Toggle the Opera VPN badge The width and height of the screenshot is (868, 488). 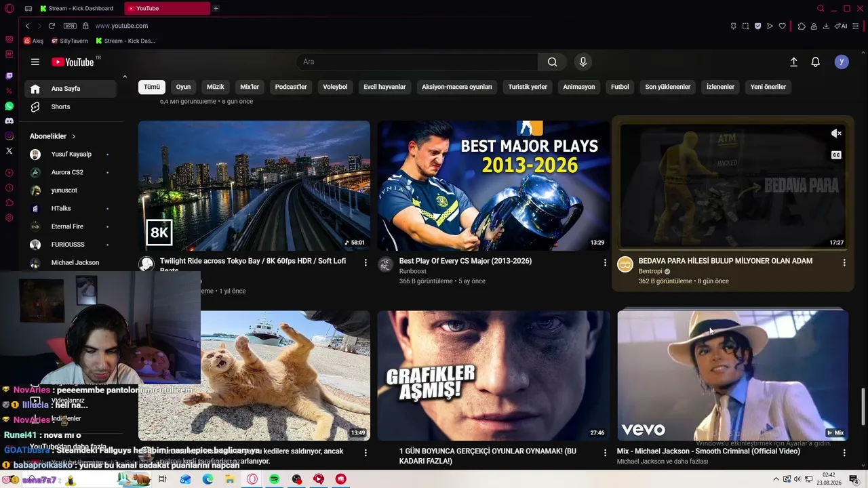(x=70, y=26)
